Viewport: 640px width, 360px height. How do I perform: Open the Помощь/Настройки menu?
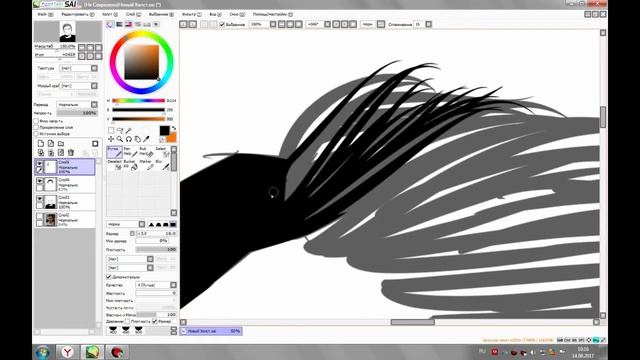[x=273, y=14]
